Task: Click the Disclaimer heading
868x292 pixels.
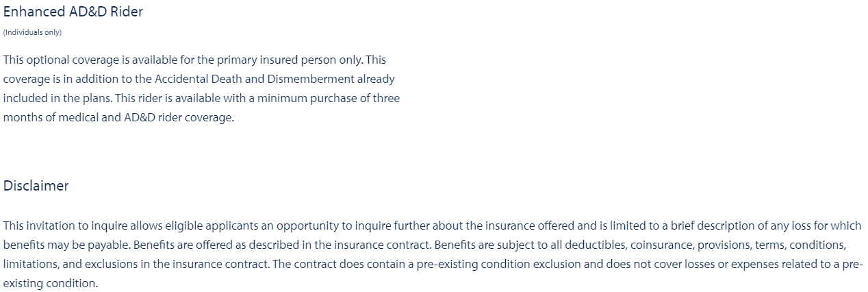Action: [x=36, y=186]
